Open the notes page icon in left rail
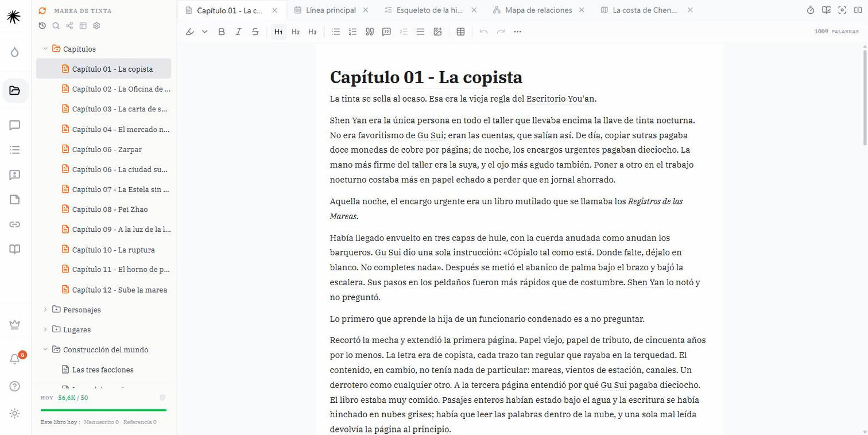Image resolution: width=868 pixels, height=435 pixels. coord(15,200)
